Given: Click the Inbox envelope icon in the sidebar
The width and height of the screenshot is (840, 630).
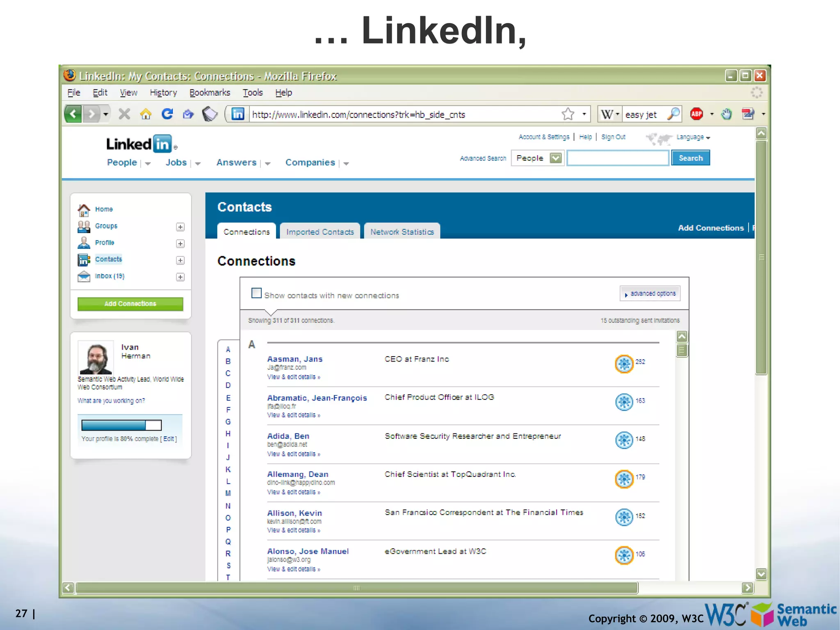Looking at the screenshot, I should [84, 277].
